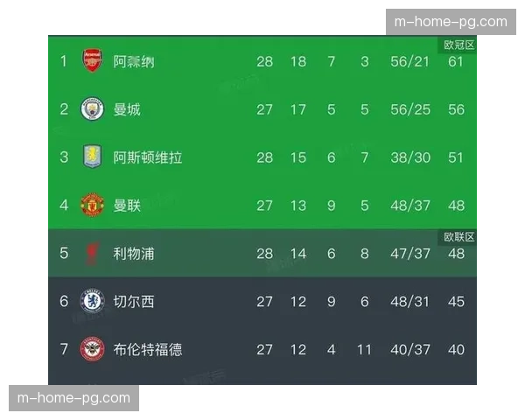
Task: Open the Liverpool club crest
Action: point(92,254)
